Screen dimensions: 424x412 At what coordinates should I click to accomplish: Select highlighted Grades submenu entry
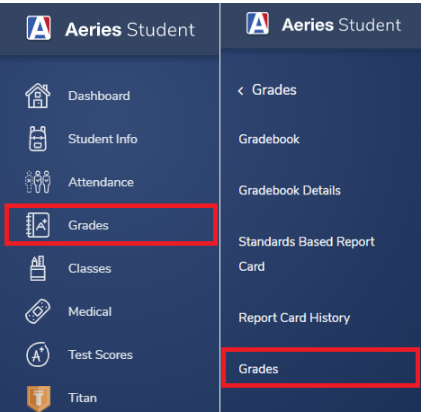point(320,368)
